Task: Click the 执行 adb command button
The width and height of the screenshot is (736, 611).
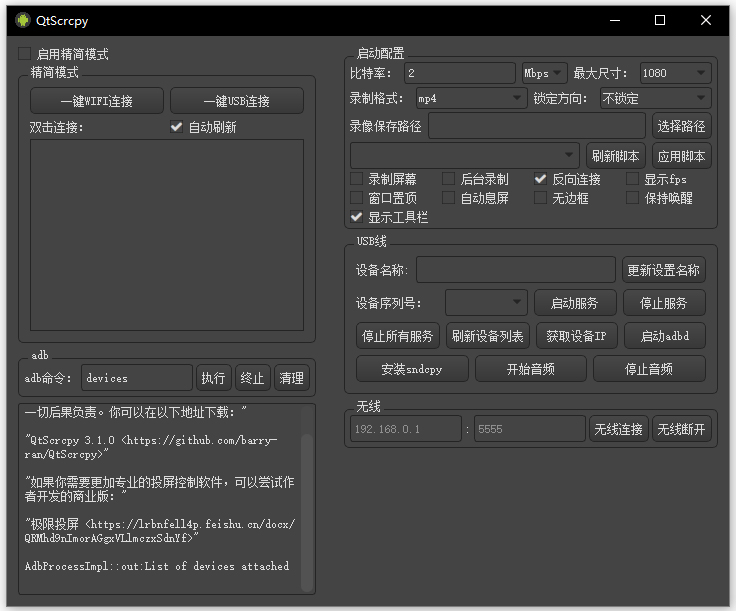Action: point(214,378)
